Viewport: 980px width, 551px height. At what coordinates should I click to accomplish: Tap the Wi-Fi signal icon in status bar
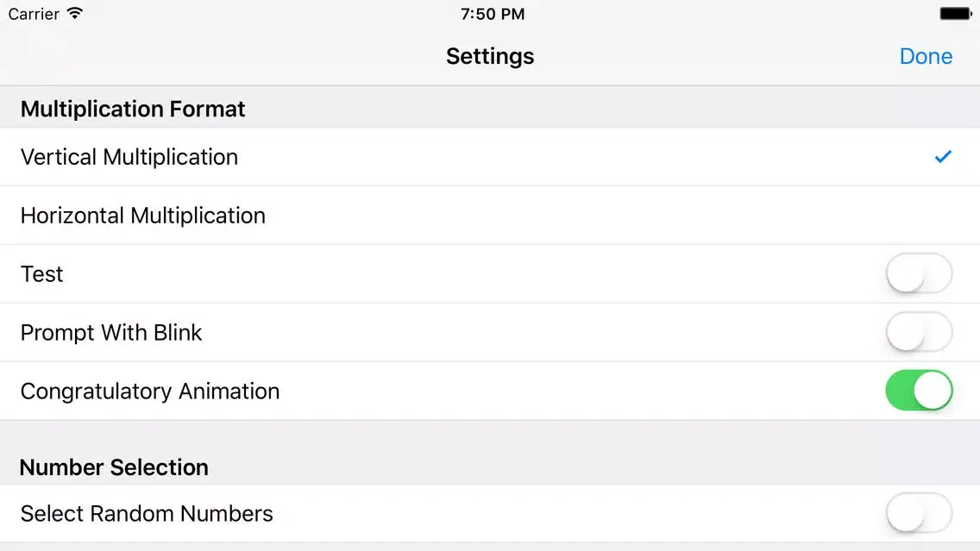pyautogui.click(x=74, y=13)
